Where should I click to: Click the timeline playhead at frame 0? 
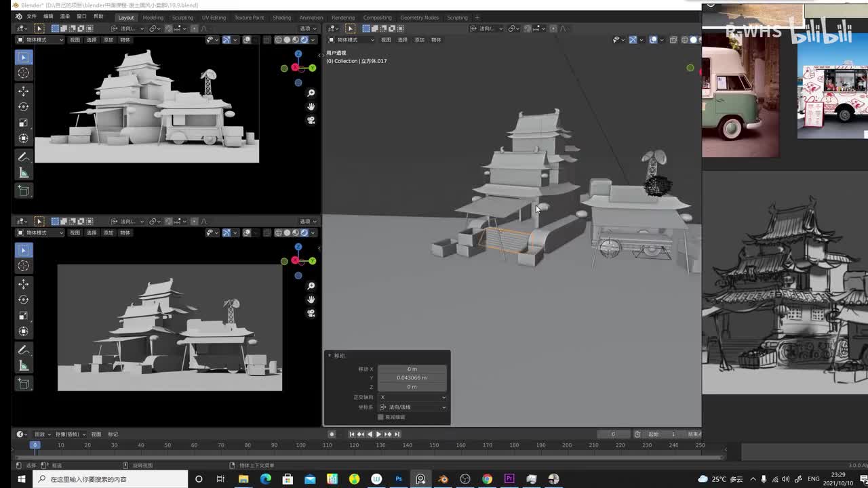tap(35, 445)
